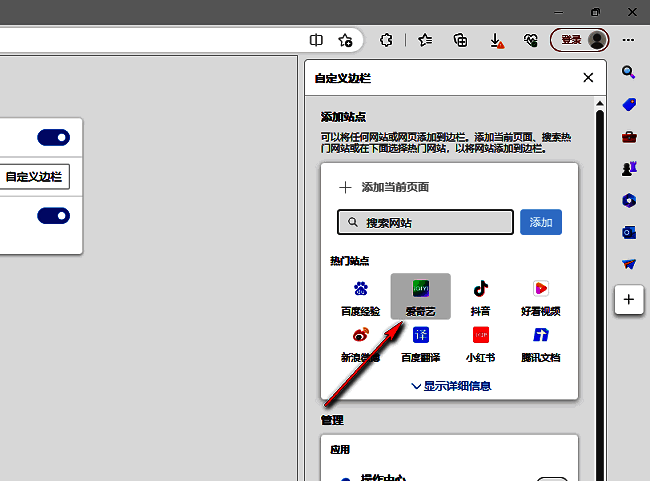Click the split screen toolbar icon
Viewport: 650px width, 481px height.
click(x=316, y=40)
